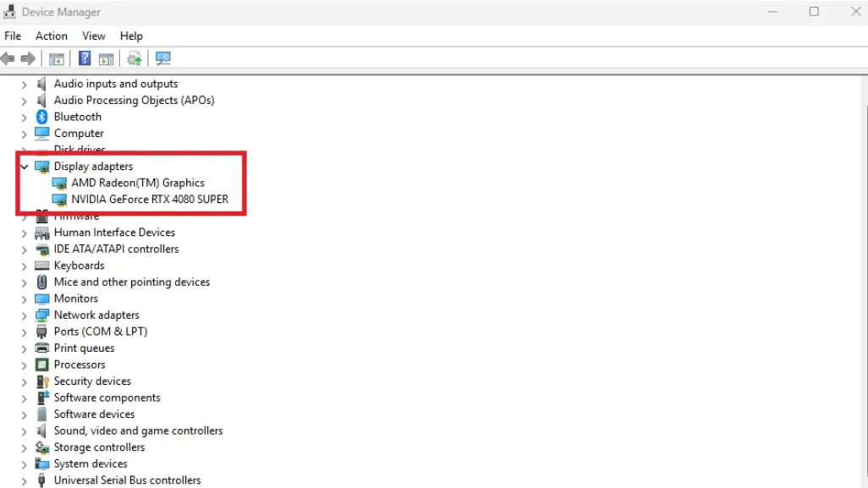Click the Update device driver toolbar icon

click(134, 58)
